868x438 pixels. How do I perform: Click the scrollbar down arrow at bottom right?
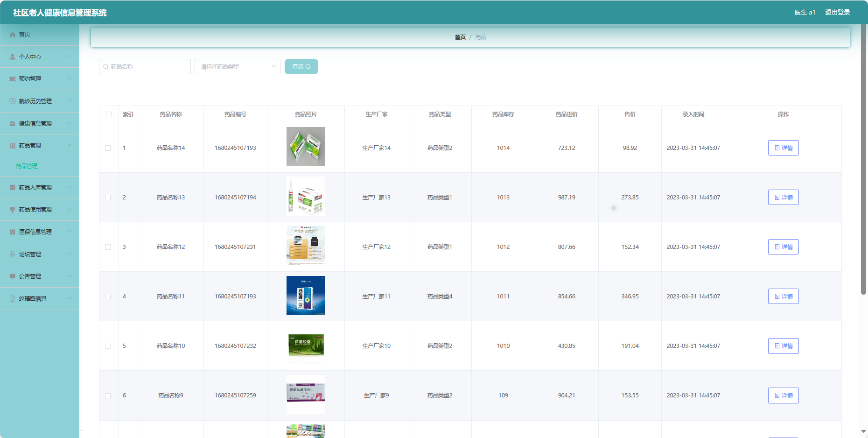(x=863, y=432)
